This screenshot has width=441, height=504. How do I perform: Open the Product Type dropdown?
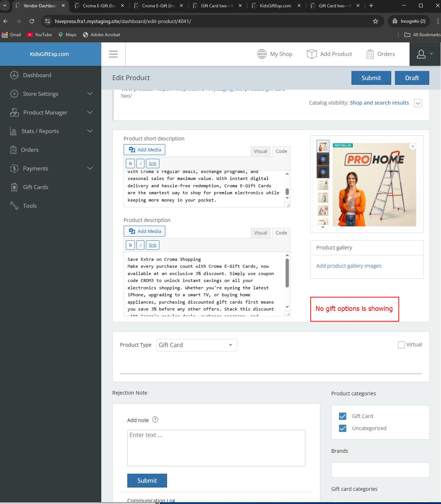[x=197, y=345]
